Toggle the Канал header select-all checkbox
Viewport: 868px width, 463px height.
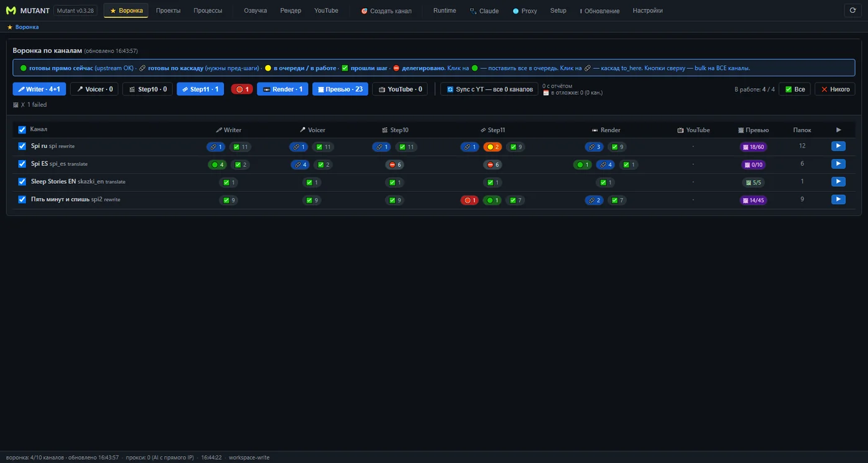(x=22, y=130)
